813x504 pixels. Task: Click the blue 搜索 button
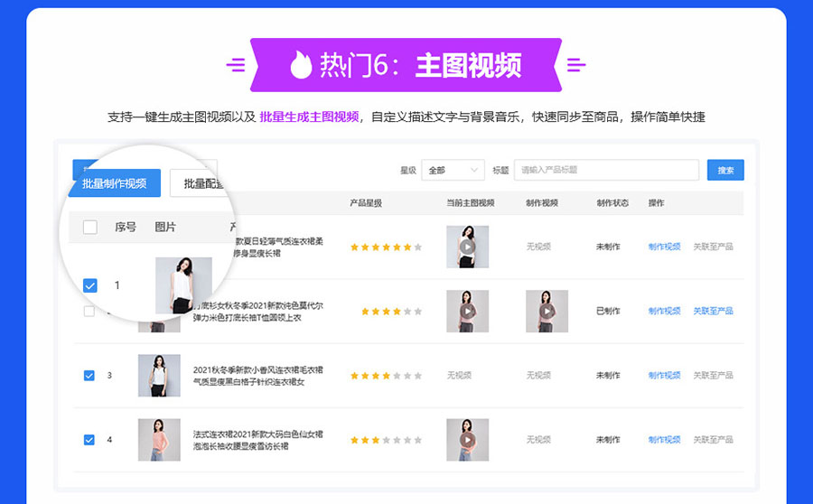(725, 170)
